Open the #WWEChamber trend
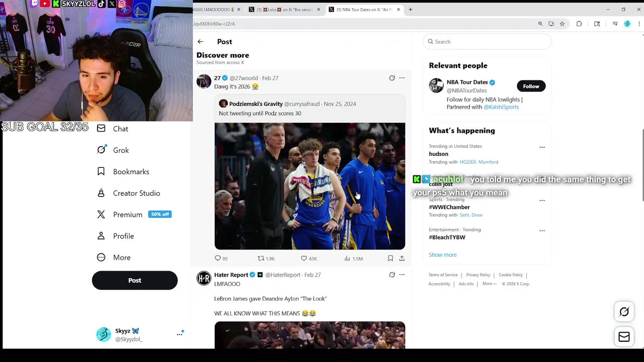Screen dimensions: 644x362 449,207
